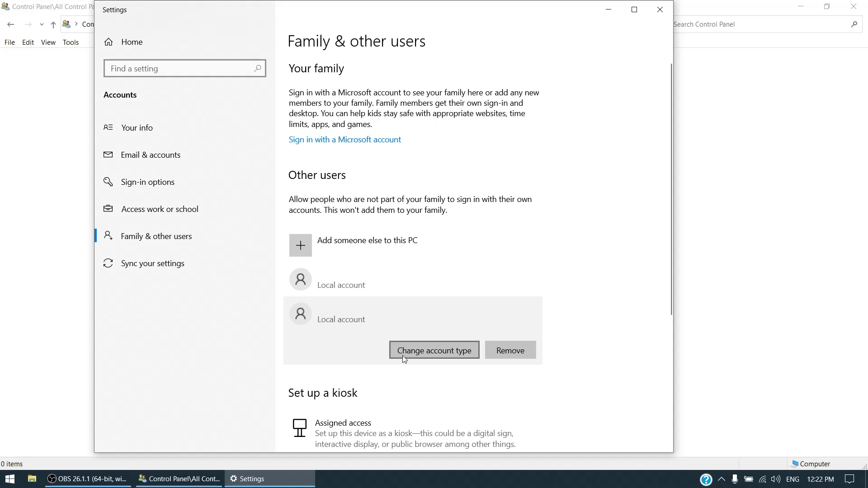
Task: Click Change account type button
Action: click(434, 350)
